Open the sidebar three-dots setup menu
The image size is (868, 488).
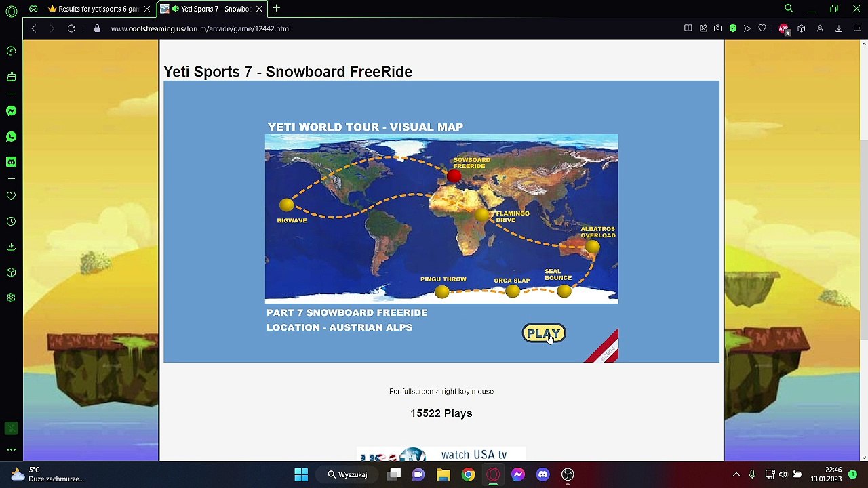(11, 449)
